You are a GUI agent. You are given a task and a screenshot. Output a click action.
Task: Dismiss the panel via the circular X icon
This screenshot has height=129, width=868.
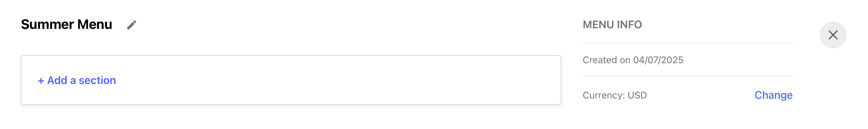tap(833, 35)
